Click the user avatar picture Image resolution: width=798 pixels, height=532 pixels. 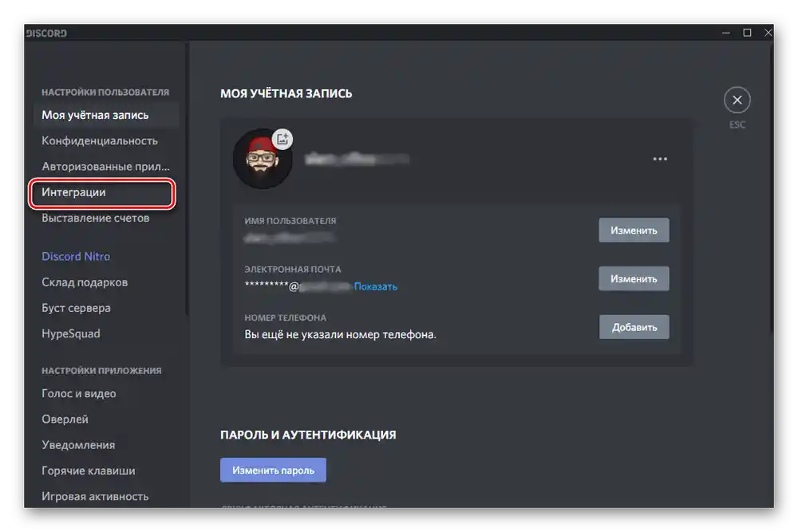click(x=263, y=159)
